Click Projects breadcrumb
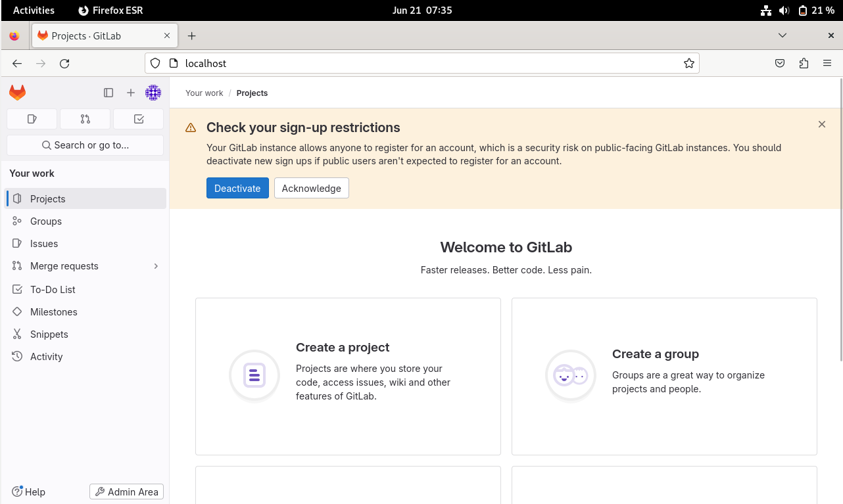The image size is (843, 504). point(252,93)
